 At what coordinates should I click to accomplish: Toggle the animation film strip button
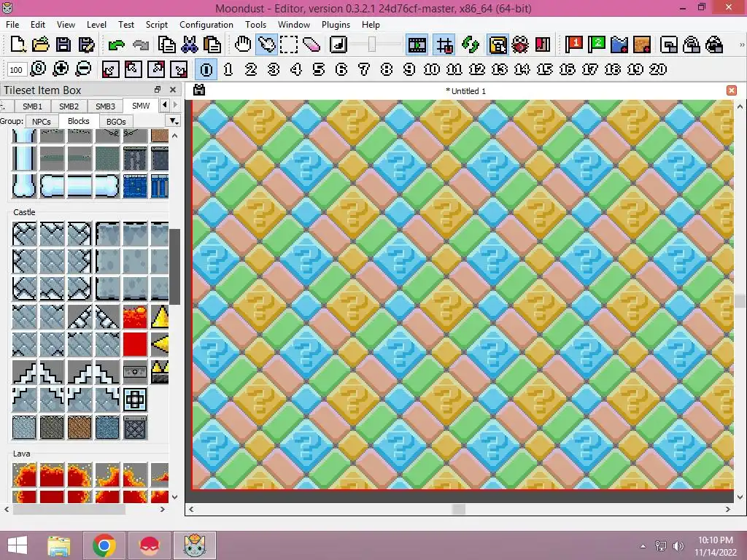(x=417, y=44)
